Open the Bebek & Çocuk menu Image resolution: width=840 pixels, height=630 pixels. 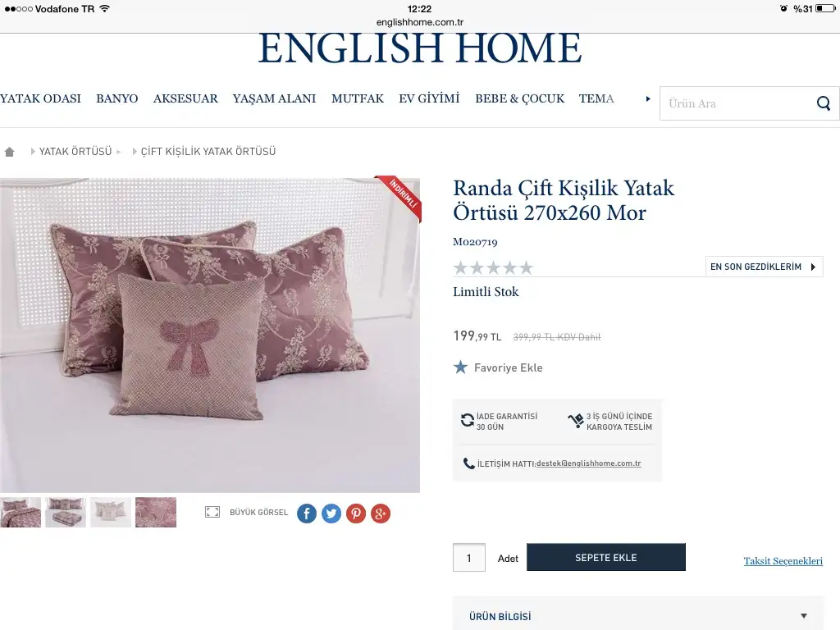519,98
